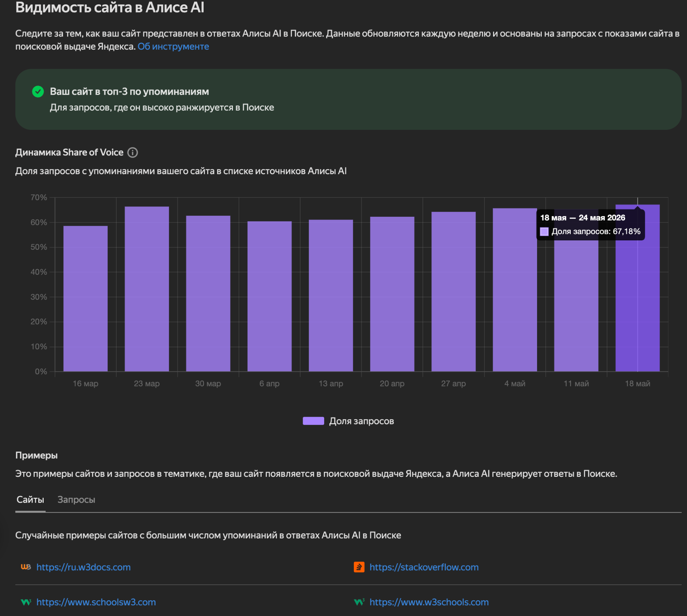Select the 27 апр bar in chart
The image size is (687, 616).
pos(454,292)
